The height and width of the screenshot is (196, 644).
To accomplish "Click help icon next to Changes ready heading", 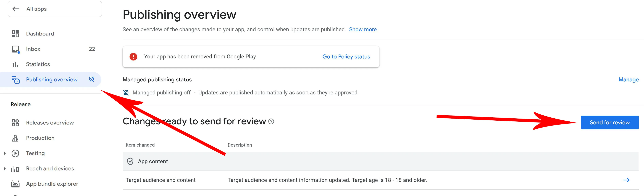I will click(271, 121).
